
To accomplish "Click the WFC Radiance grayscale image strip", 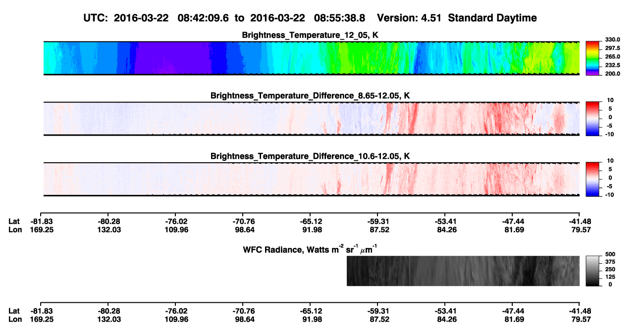I will click(463, 271).
